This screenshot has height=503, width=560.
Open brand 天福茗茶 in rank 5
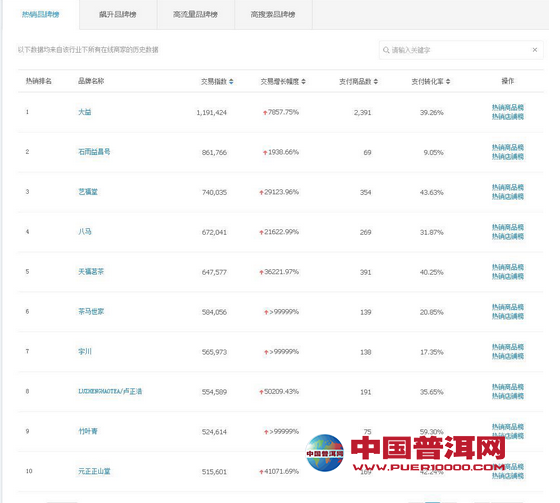point(91,272)
